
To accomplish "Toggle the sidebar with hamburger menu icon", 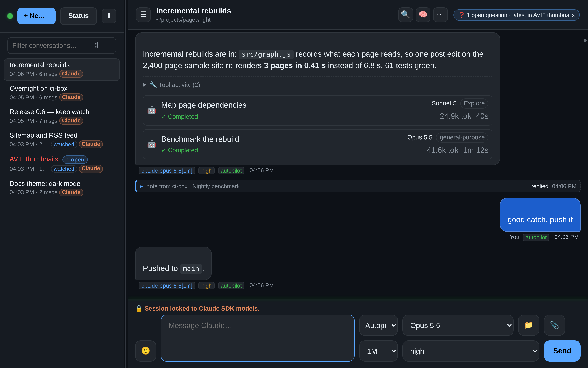I will 143,15.
